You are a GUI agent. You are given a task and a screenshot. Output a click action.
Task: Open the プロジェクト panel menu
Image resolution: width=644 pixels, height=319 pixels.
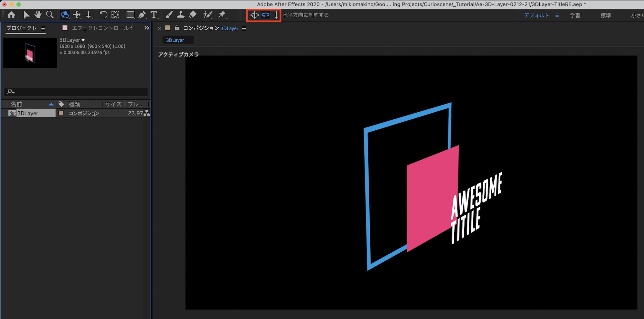click(43, 28)
